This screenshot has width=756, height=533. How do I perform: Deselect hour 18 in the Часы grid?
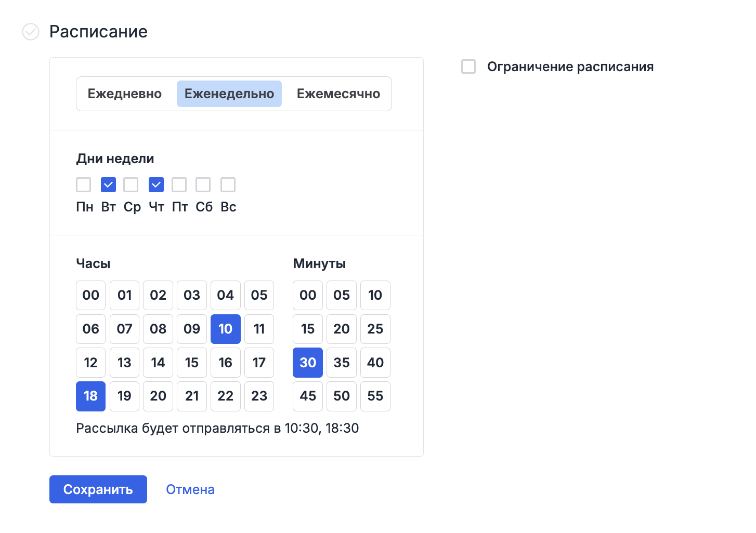90,396
